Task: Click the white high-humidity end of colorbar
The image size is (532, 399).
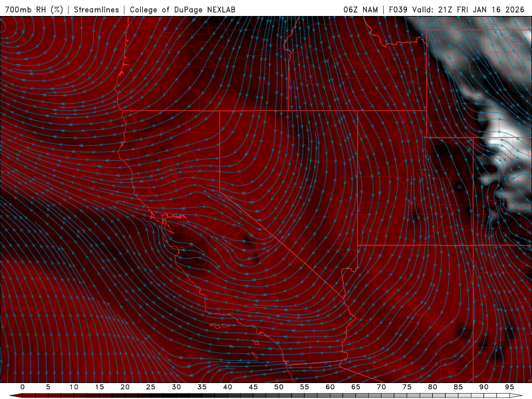Action: [x=516, y=396]
